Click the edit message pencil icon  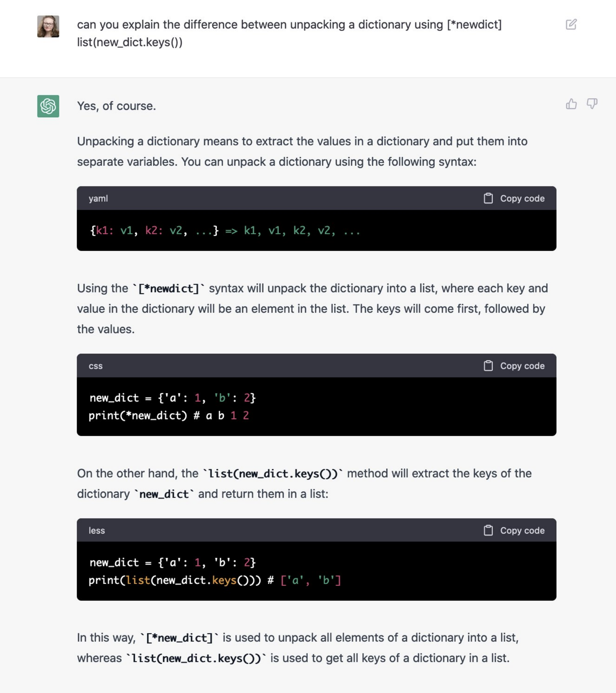[x=571, y=24]
